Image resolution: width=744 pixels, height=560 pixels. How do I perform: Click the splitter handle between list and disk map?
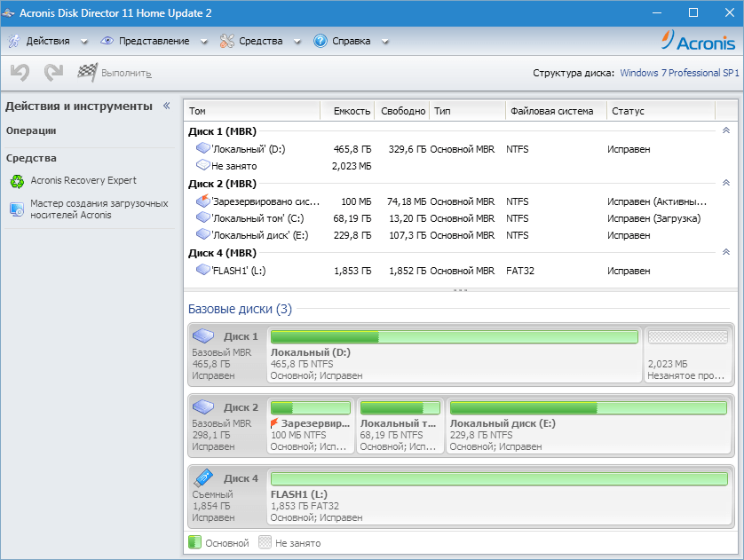pos(460,289)
